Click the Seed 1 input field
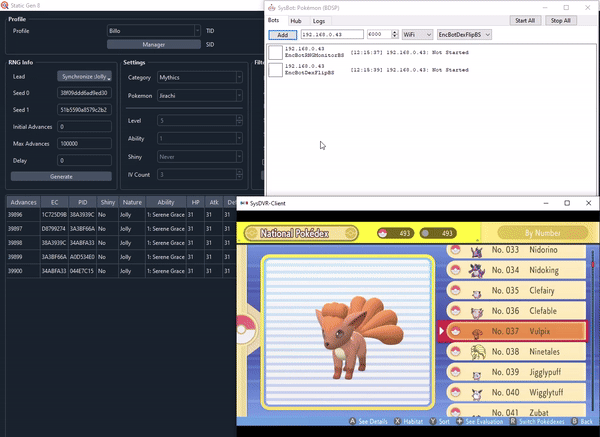The image size is (600, 437). pos(84,109)
